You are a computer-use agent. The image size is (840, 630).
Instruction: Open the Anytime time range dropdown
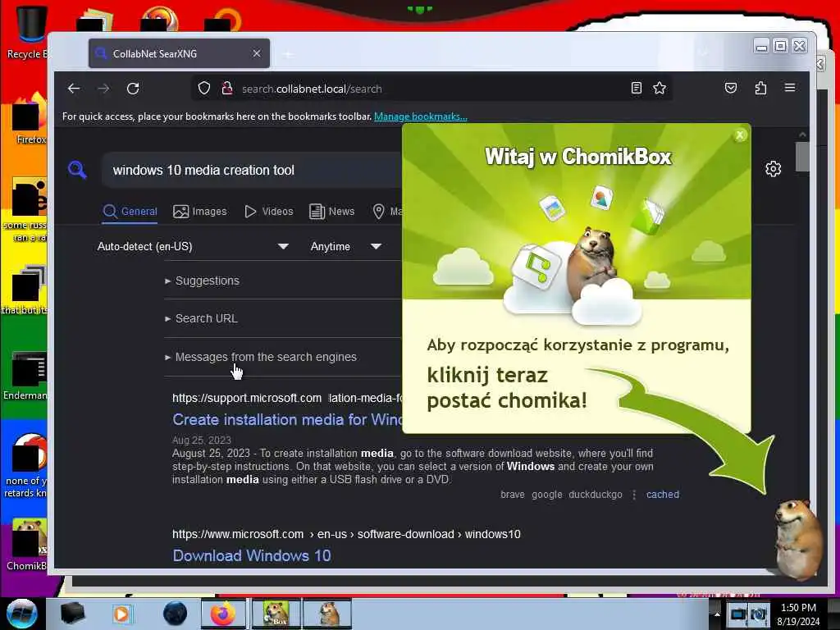(x=346, y=246)
